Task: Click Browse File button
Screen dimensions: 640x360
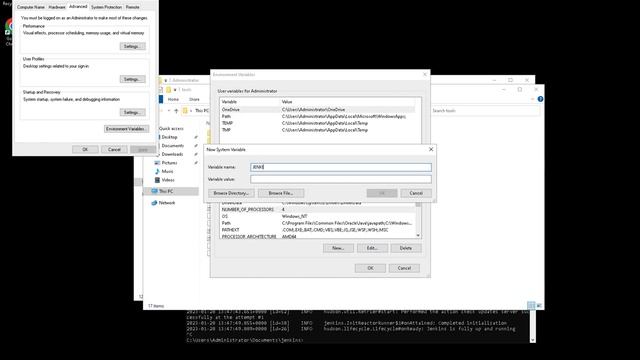Action: point(281,193)
